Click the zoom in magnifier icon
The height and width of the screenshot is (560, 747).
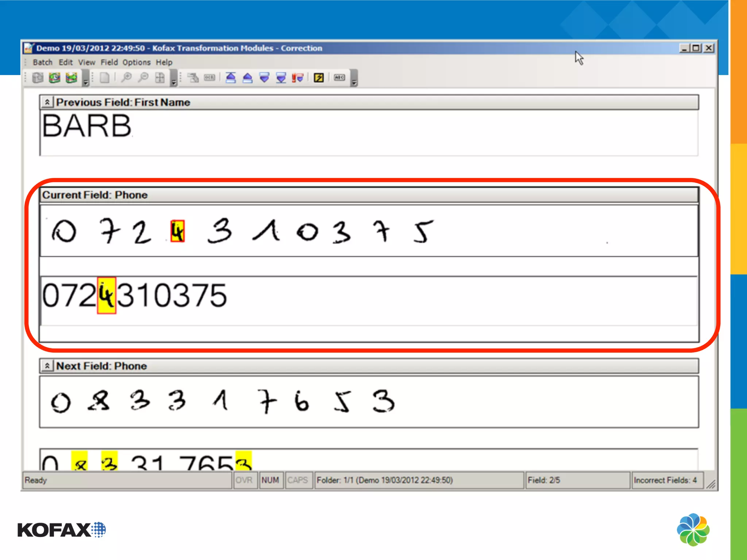[x=127, y=78]
